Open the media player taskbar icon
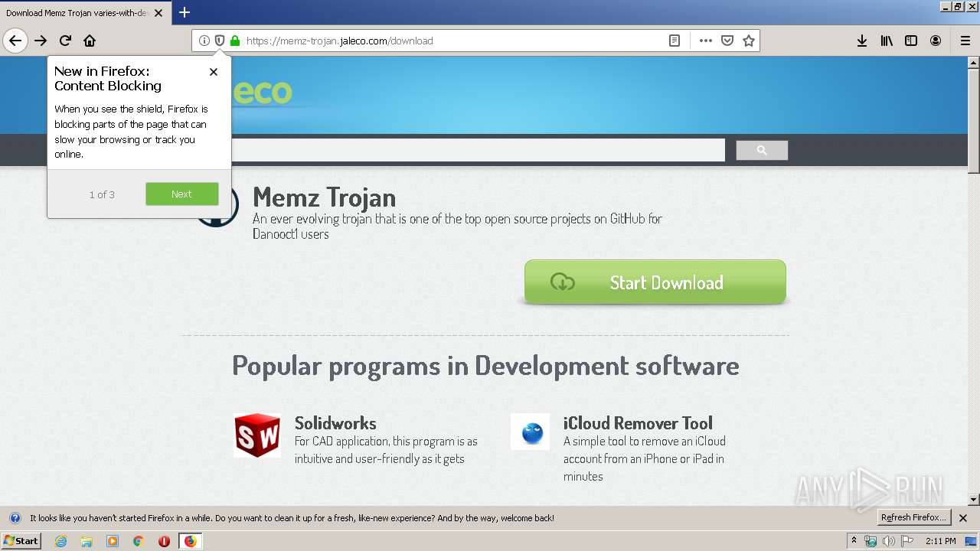This screenshot has height=551, width=980. tap(113, 540)
